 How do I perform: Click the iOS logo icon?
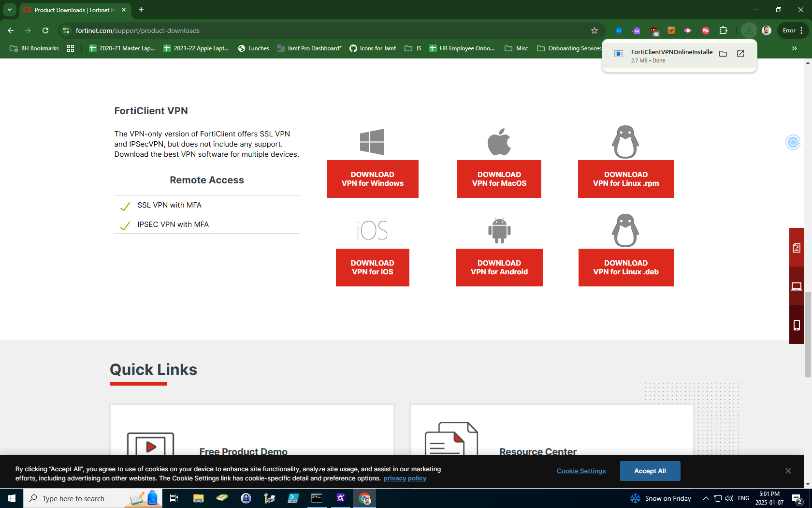372,230
